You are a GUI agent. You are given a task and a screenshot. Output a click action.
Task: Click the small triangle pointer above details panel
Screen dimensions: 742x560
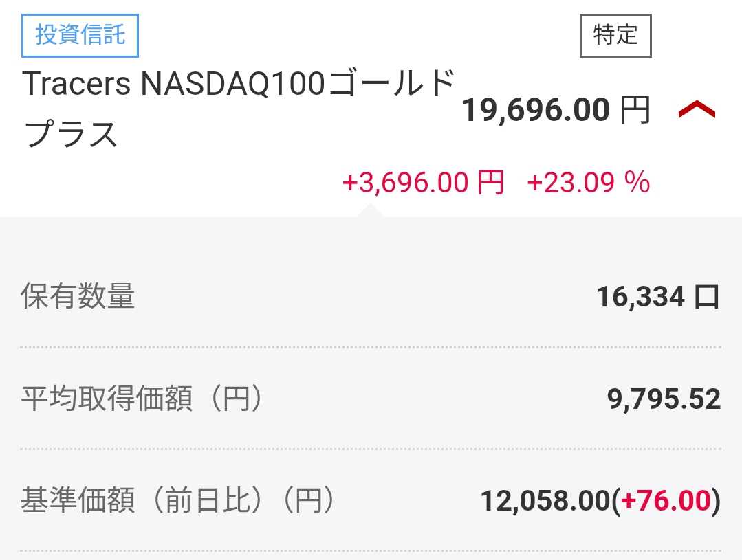tap(369, 210)
